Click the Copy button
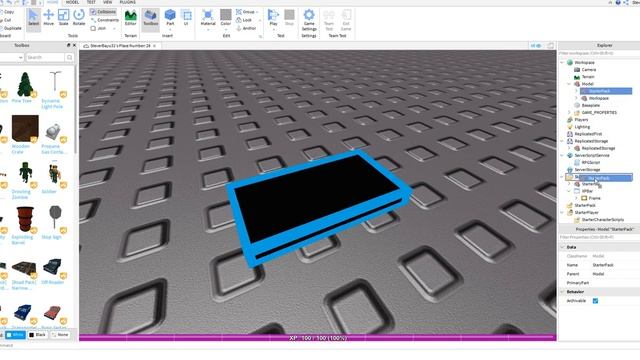The height and width of the screenshot is (360, 640). pos(8,12)
